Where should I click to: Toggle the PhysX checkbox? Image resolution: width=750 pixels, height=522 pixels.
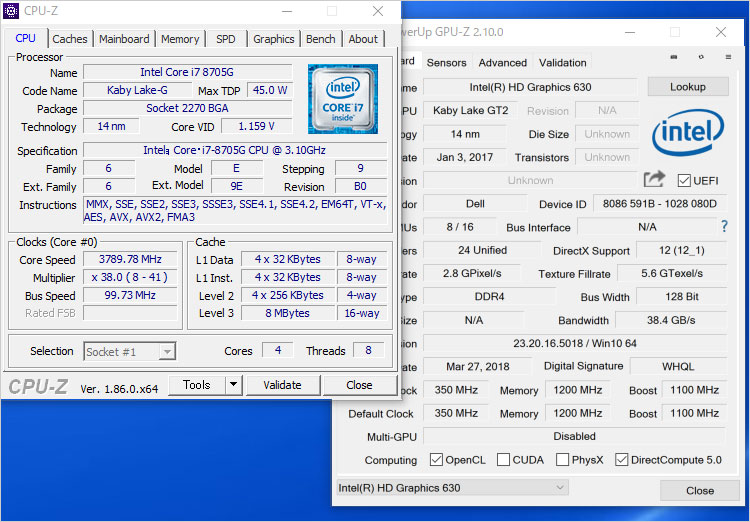point(562,460)
